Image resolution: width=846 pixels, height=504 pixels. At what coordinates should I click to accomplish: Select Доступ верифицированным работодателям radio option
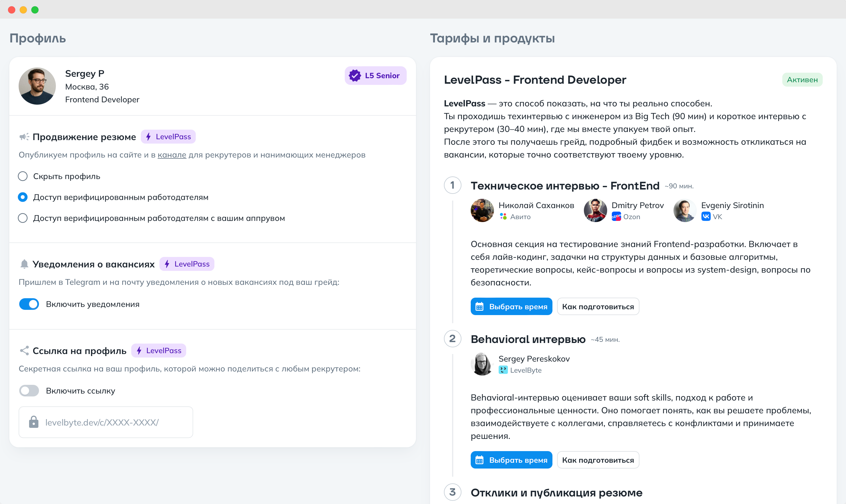pyautogui.click(x=23, y=197)
